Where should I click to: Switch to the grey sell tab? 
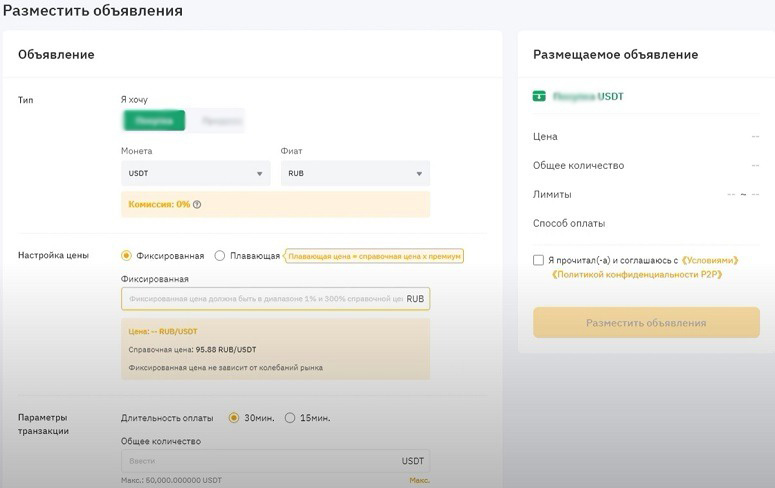click(x=216, y=121)
